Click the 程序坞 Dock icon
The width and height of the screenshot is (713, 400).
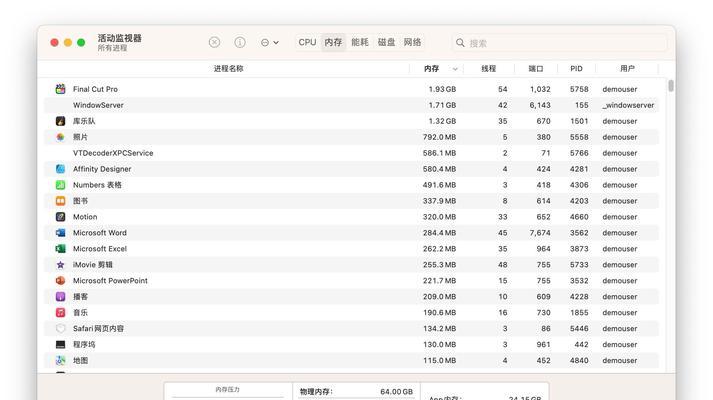(x=60, y=345)
